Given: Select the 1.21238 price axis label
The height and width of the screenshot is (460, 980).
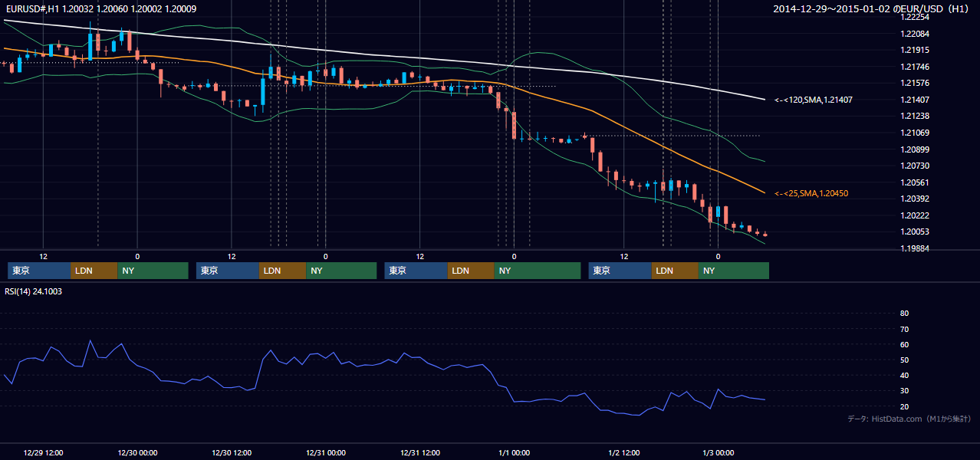Looking at the screenshot, I should [915, 116].
